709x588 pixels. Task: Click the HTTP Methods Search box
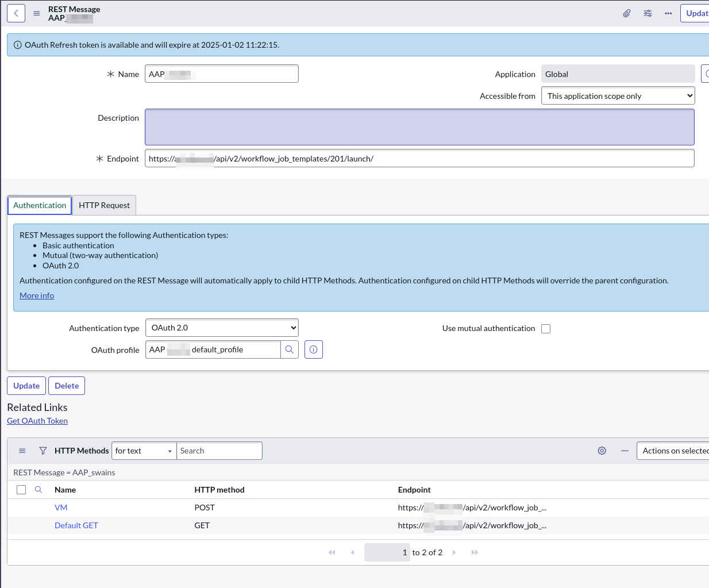[219, 451]
